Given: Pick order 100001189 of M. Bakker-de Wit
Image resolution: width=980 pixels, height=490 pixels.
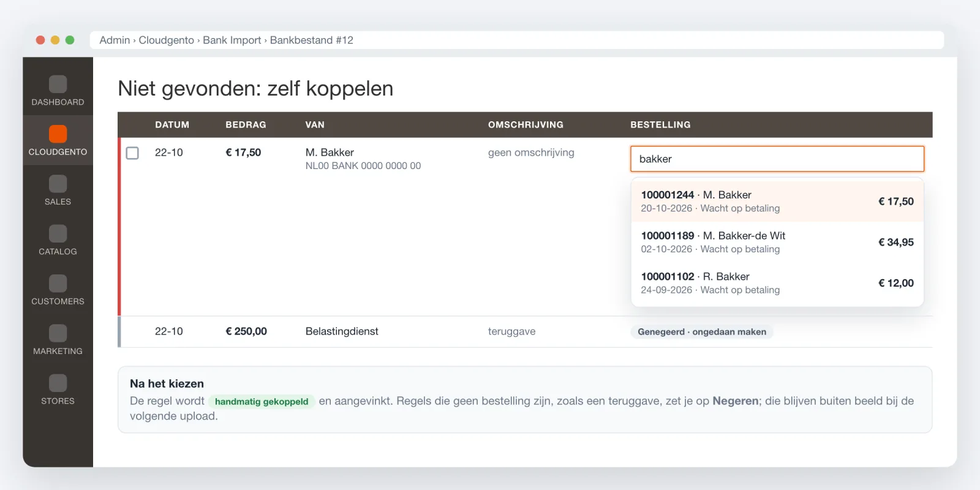Looking at the screenshot, I should click(777, 242).
